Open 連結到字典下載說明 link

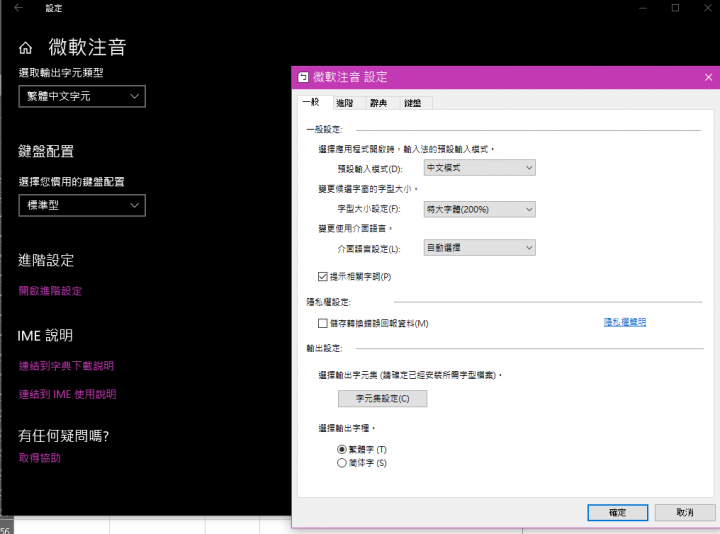66,366
